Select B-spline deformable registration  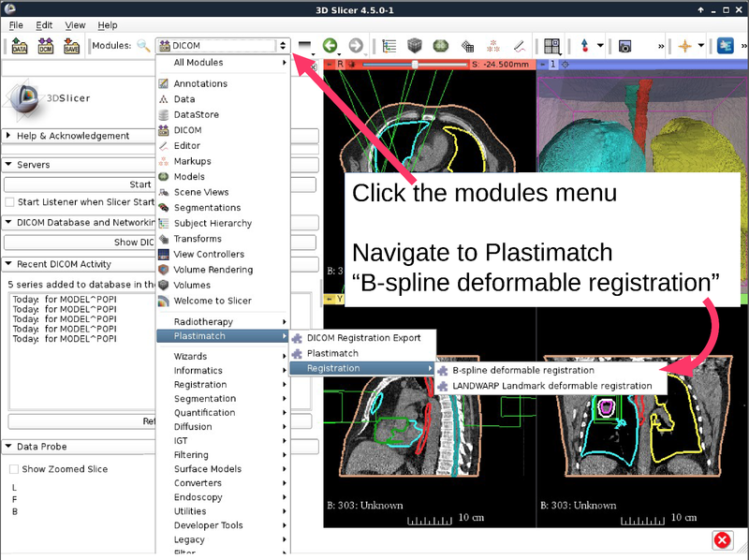point(522,370)
